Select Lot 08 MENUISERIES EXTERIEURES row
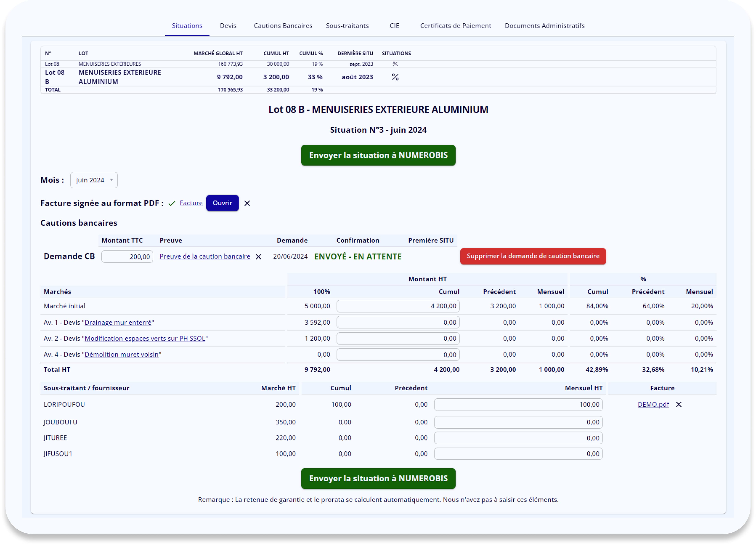This screenshot has width=756, height=545. tap(110, 64)
